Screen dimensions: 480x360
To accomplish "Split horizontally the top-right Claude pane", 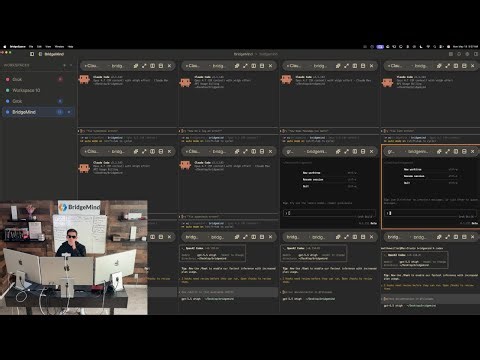I will pos(464,66).
